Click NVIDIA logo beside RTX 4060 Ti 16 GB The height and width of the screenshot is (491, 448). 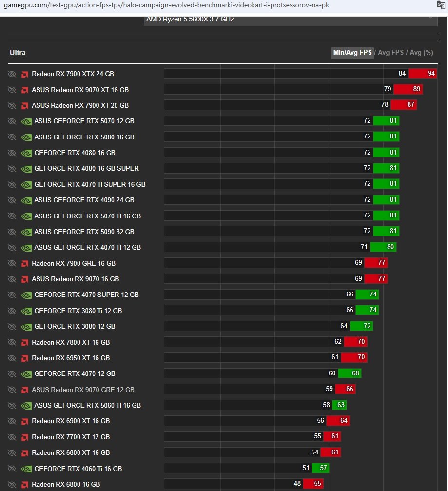(x=26, y=469)
